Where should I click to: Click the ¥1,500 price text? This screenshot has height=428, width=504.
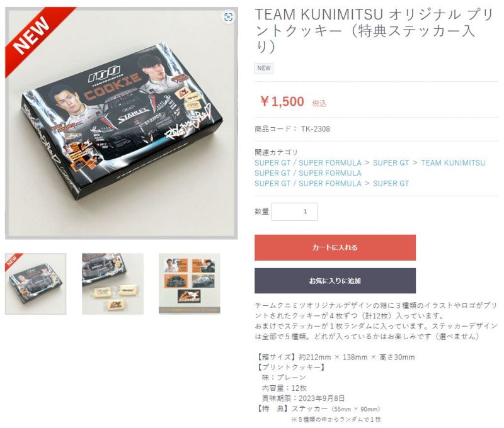[282, 102]
